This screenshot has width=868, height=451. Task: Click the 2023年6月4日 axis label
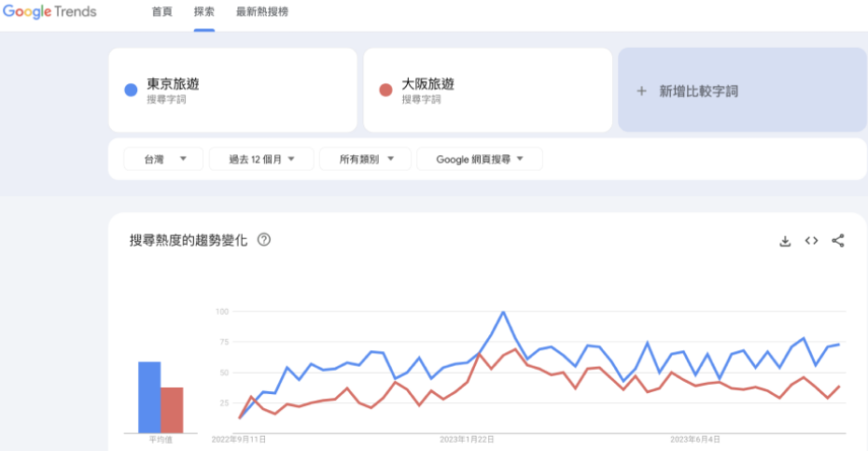point(695,440)
